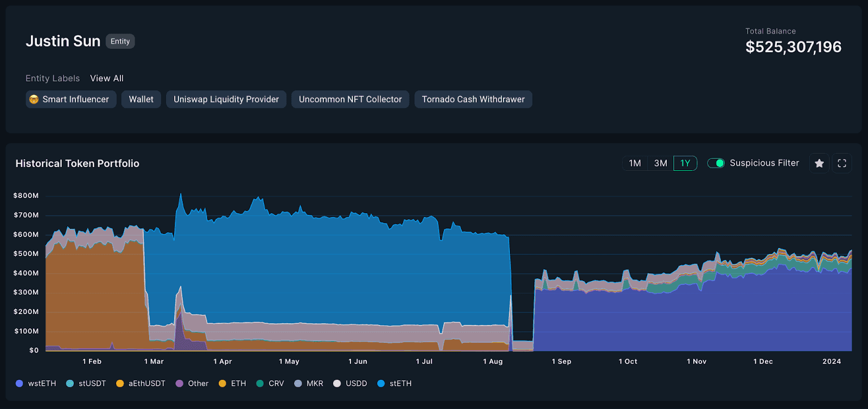Screen dimensions: 868x409
Task: Click the $100M y-axis label
Action: tap(26, 331)
